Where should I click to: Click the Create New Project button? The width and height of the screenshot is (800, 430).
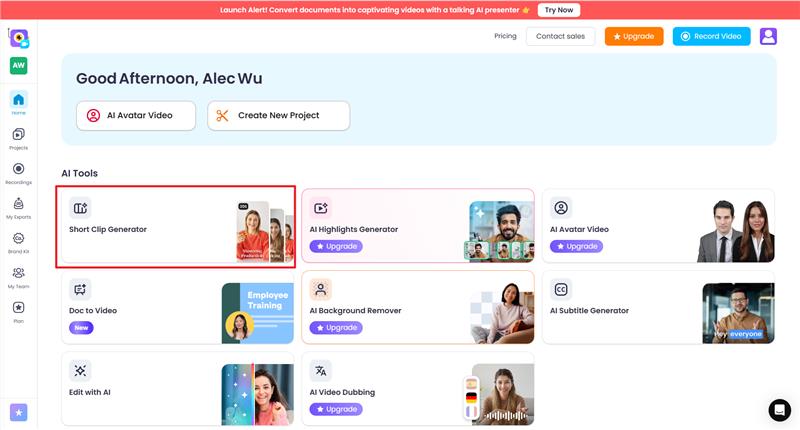279,115
